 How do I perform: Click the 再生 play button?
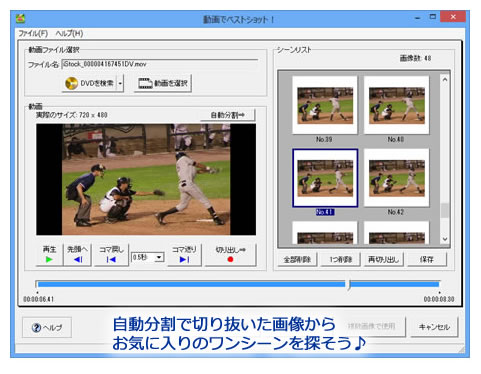click(49, 255)
